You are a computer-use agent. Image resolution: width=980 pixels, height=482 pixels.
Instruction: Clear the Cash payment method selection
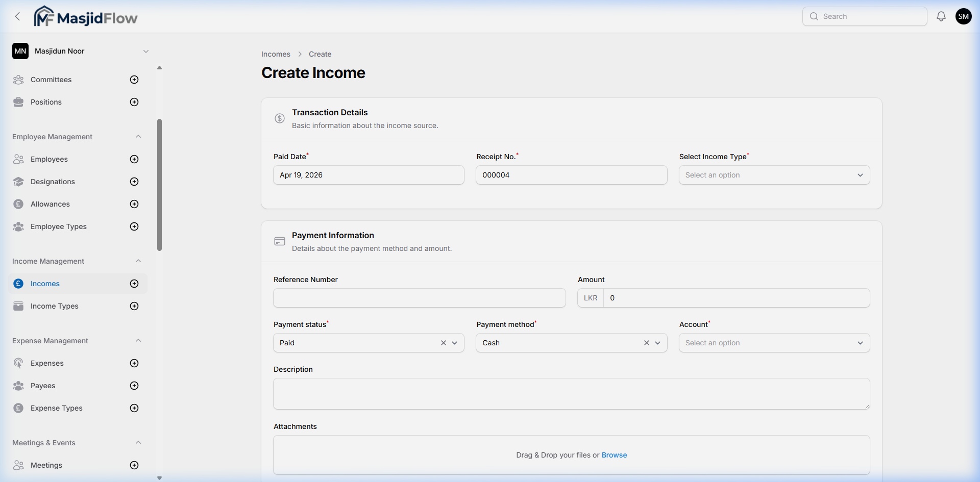point(647,343)
